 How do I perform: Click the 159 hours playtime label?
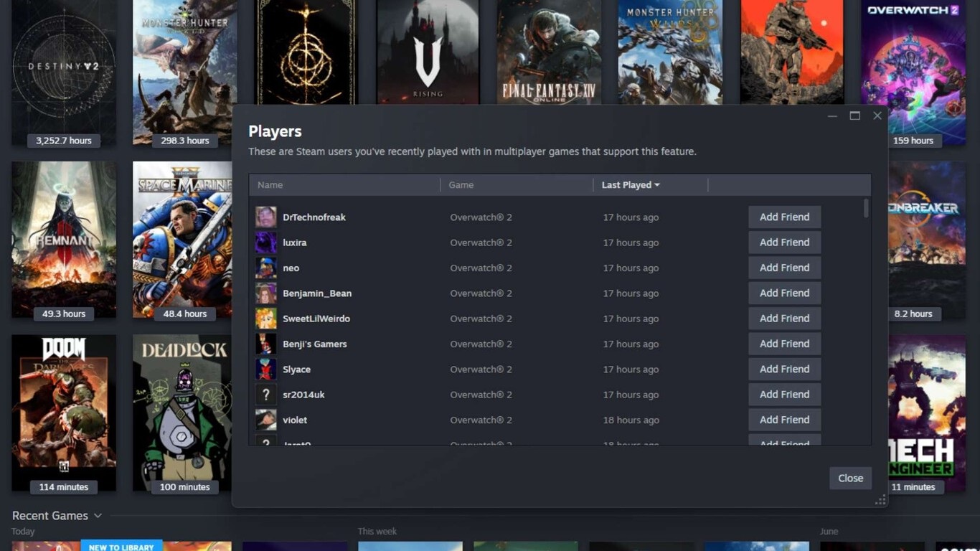[x=913, y=141]
